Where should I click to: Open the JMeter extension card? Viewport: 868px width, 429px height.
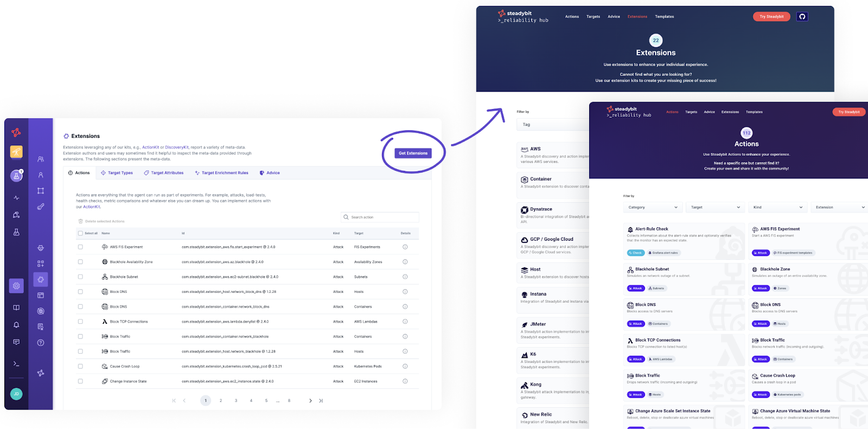tap(554, 330)
